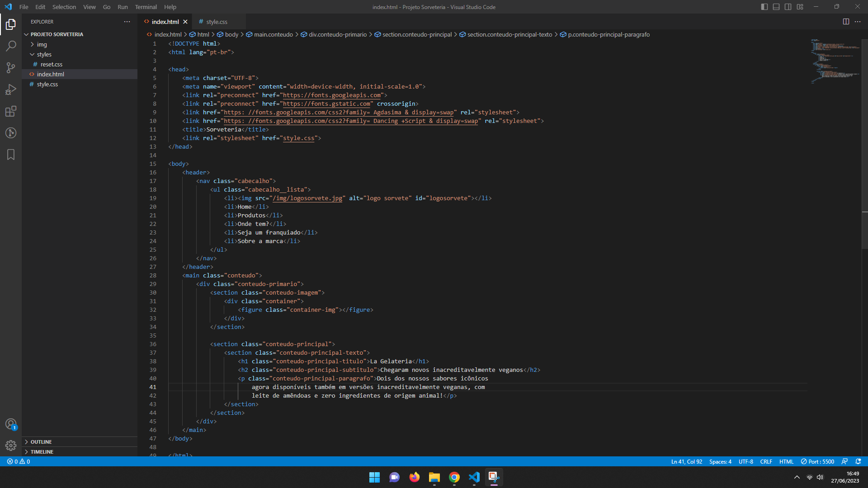Click the code minimap preview

[835, 61]
